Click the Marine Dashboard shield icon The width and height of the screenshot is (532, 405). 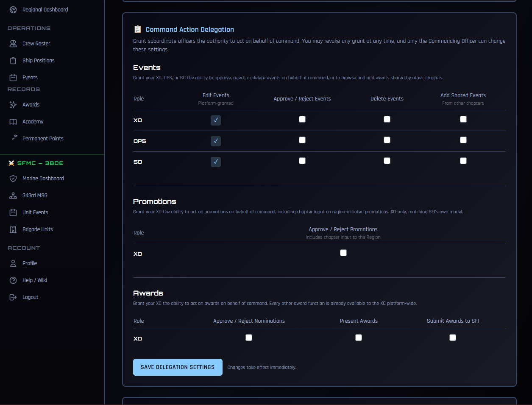13,179
